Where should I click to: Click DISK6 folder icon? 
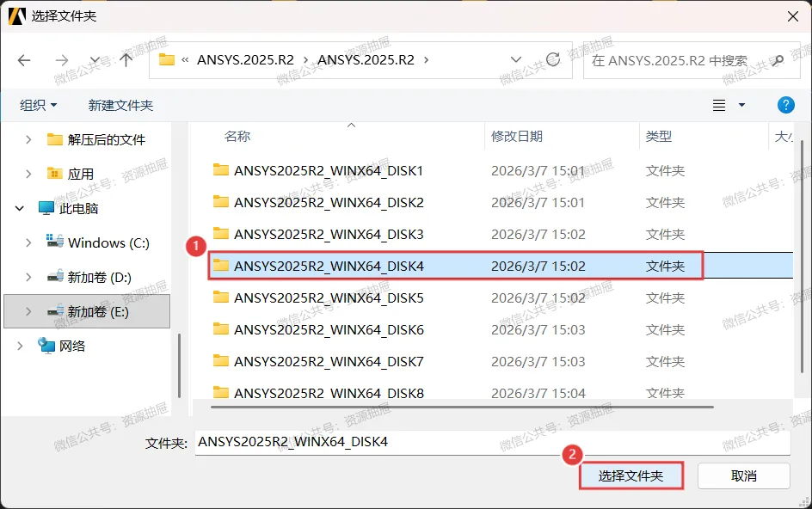[x=221, y=328]
